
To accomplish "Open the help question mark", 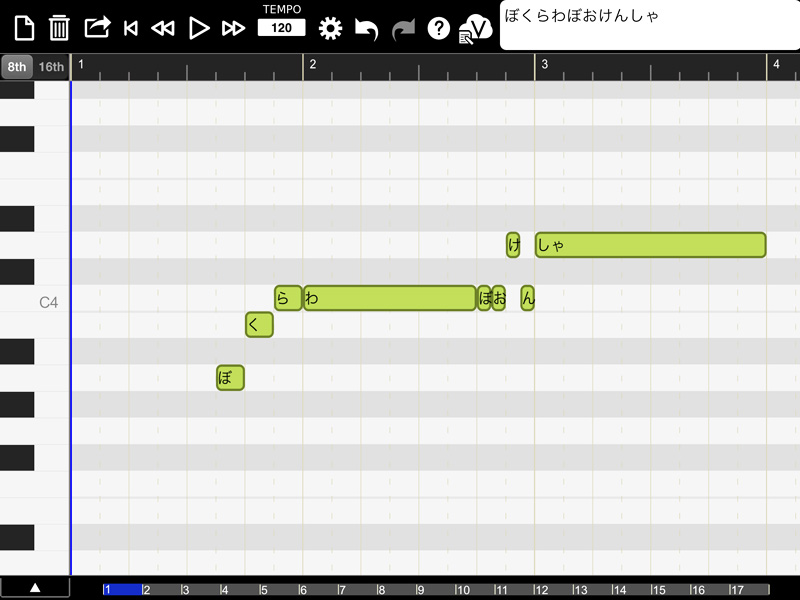I will [x=436, y=28].
